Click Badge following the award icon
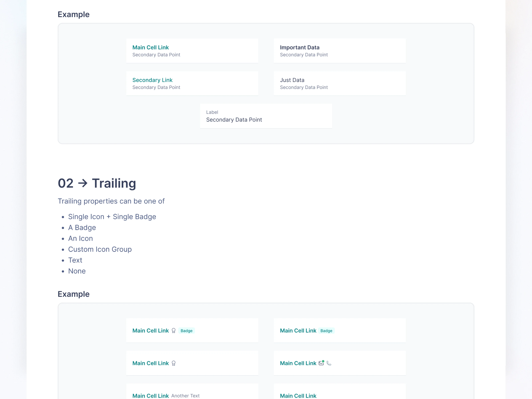532x399 pixels. click(x=186, y=331)
